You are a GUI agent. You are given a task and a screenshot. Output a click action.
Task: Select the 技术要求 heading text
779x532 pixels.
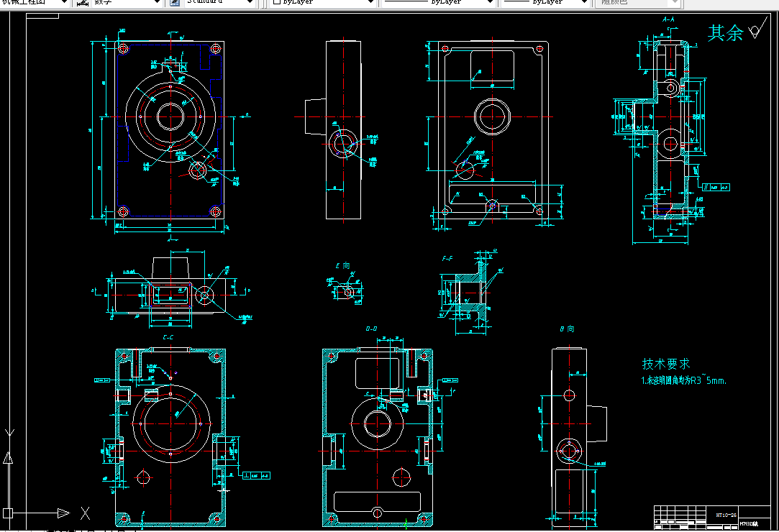point(666,364)
